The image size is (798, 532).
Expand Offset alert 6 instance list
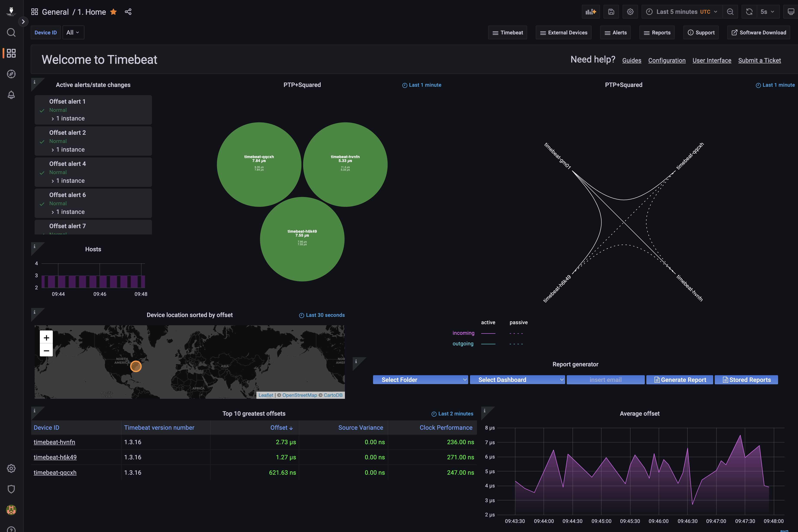pyautogui.click(x=68, y=212)
